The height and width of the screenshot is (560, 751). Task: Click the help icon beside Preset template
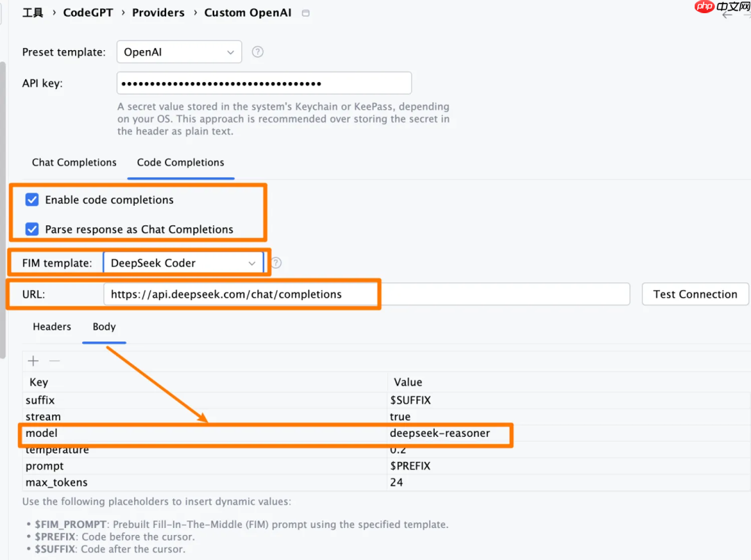point(257,52)
